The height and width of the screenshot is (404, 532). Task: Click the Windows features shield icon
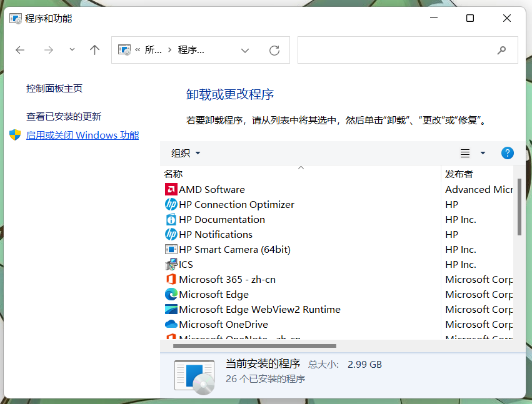click(x=15, y=135)
